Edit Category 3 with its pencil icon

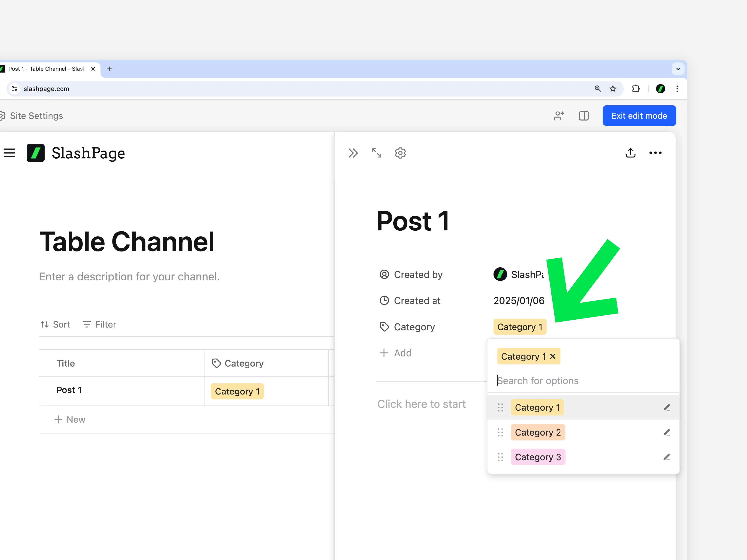(x=666, y=457)
